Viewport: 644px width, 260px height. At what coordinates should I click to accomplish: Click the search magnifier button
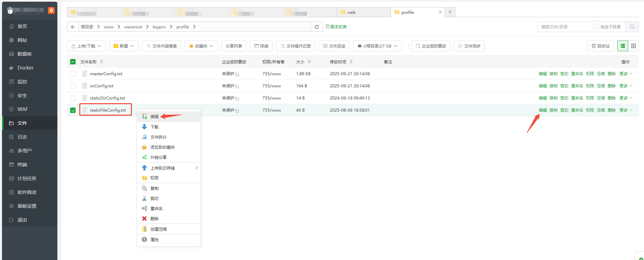(x=632, y=27)
